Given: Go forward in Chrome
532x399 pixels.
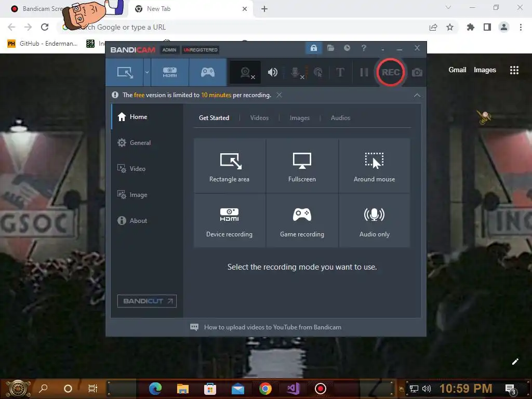Looking at the screenshot, I should (x=28, y=27).
